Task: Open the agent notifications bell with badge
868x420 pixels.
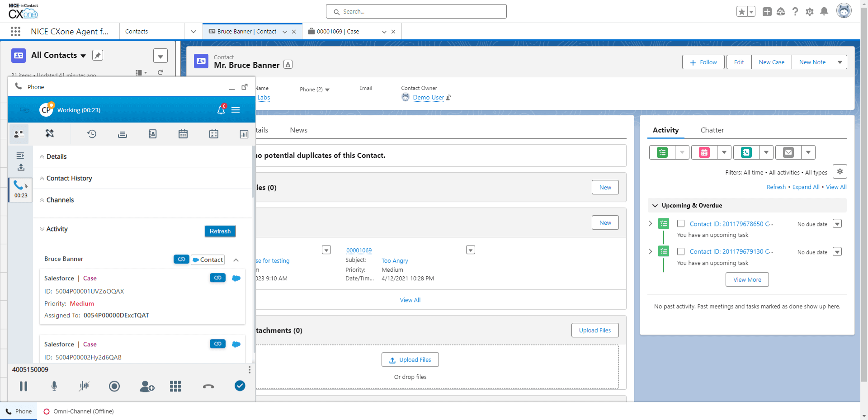Action: click(x=221, y=109)
